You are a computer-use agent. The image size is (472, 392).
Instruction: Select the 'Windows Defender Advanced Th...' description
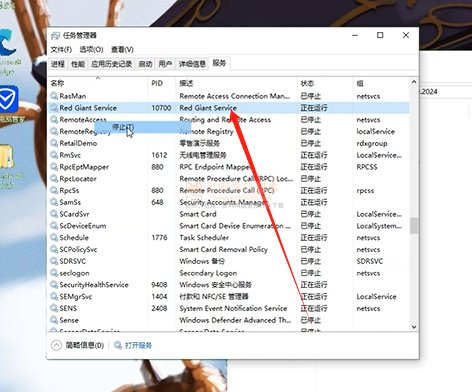click(235, 320)
